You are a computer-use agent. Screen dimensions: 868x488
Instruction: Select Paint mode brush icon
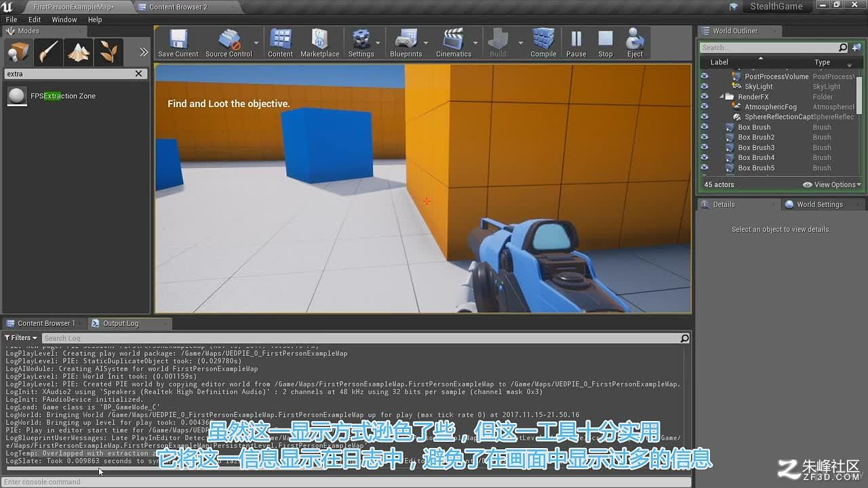pos(49,52)
